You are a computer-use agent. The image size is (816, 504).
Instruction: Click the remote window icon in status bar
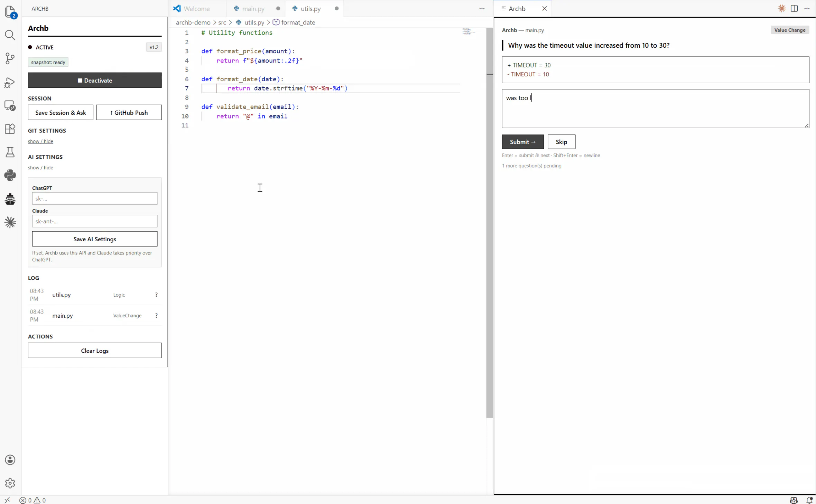click(x=7, y=500)
